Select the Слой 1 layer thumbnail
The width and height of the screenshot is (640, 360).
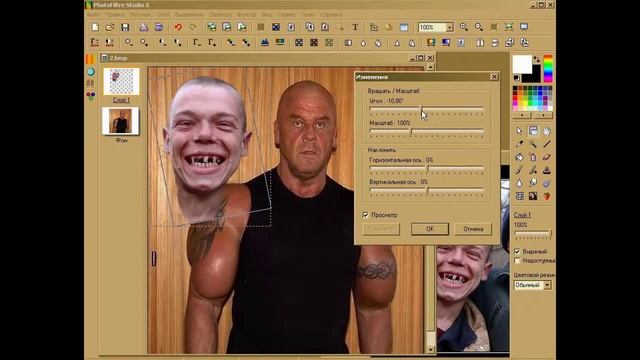click(x=121, y=81)
